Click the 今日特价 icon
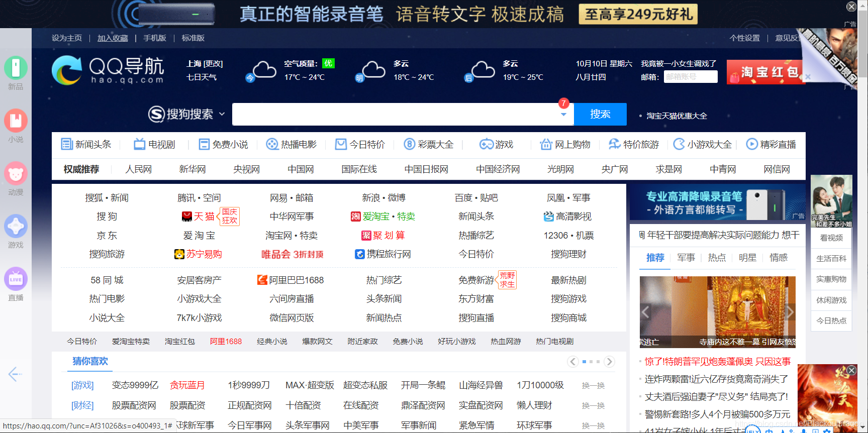The height and width of the screenshot is (433, 868). 341,144
